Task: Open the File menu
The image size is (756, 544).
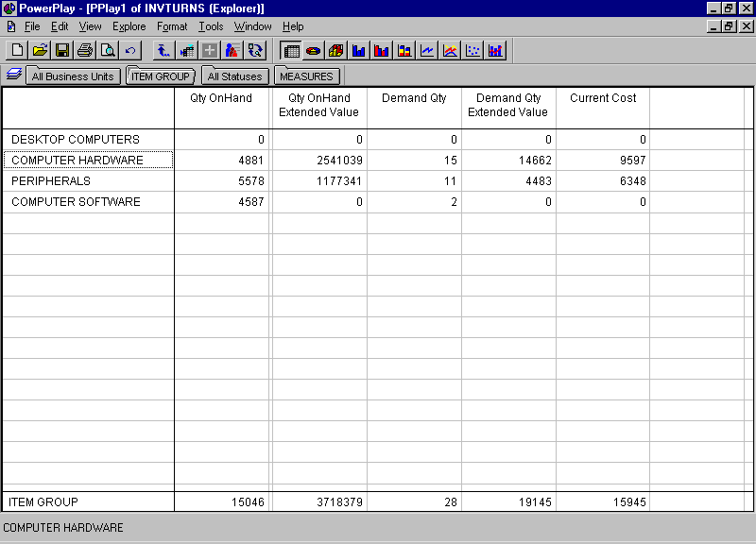Action: (32, 26)
